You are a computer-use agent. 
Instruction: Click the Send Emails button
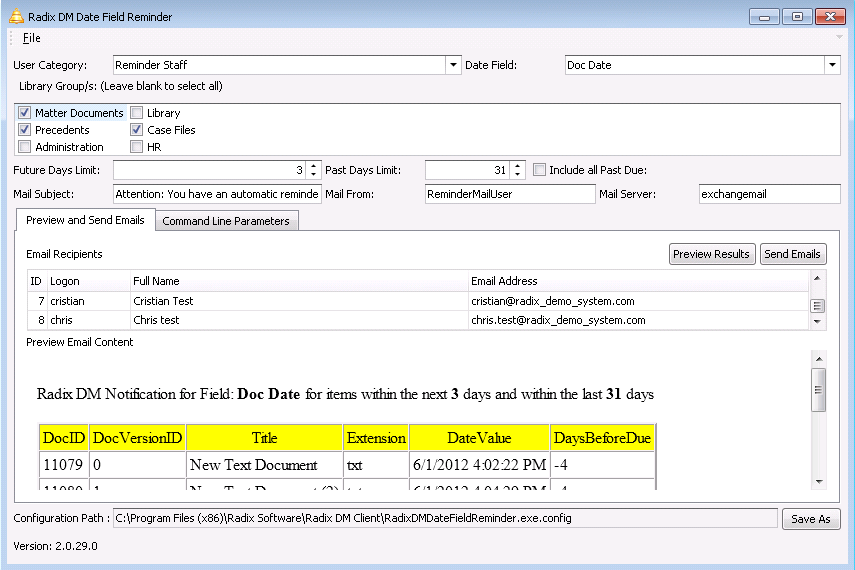(x=793, y=254)
